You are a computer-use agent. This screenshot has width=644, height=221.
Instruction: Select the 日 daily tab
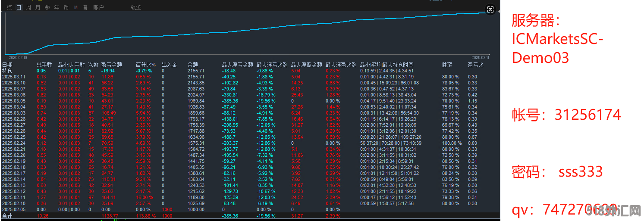pos(19,7)
